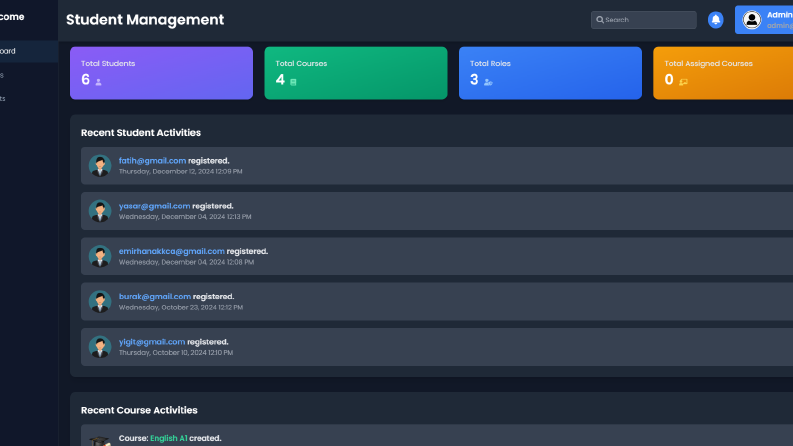
Task: Click the avatar beside burak@gmail.com
Action: coord(100,301)
